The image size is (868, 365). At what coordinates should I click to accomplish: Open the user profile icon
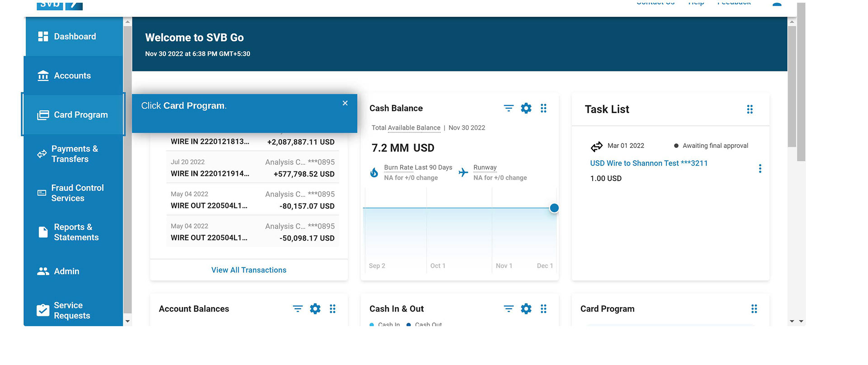pyautogui.click(x=777, y=4)
